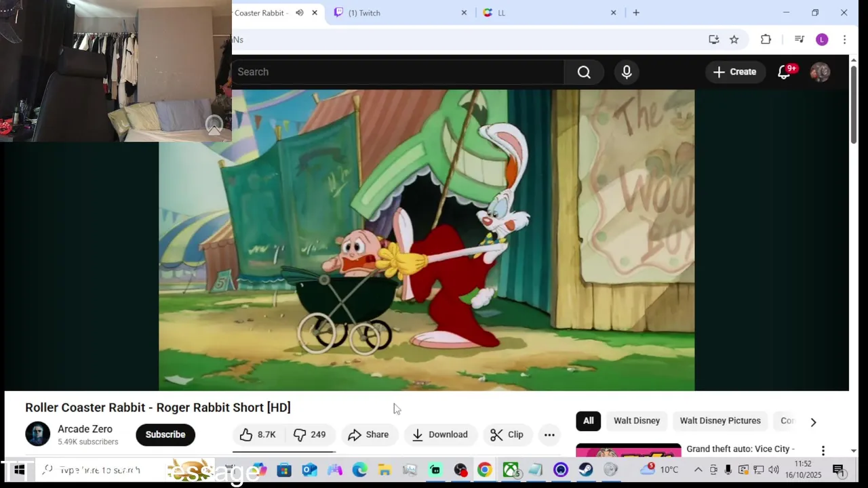
Task: Open options for Grand theft auto video
Action: pos(823,451)
